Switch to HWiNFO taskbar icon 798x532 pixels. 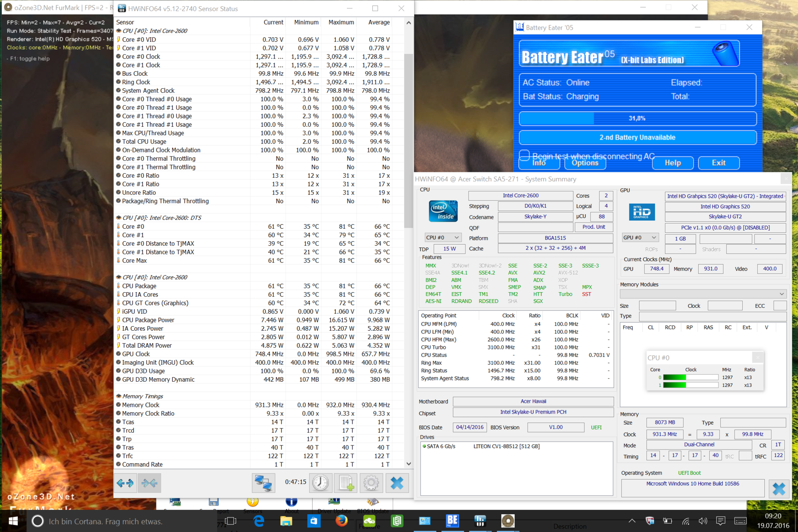(x=480, y=521)
